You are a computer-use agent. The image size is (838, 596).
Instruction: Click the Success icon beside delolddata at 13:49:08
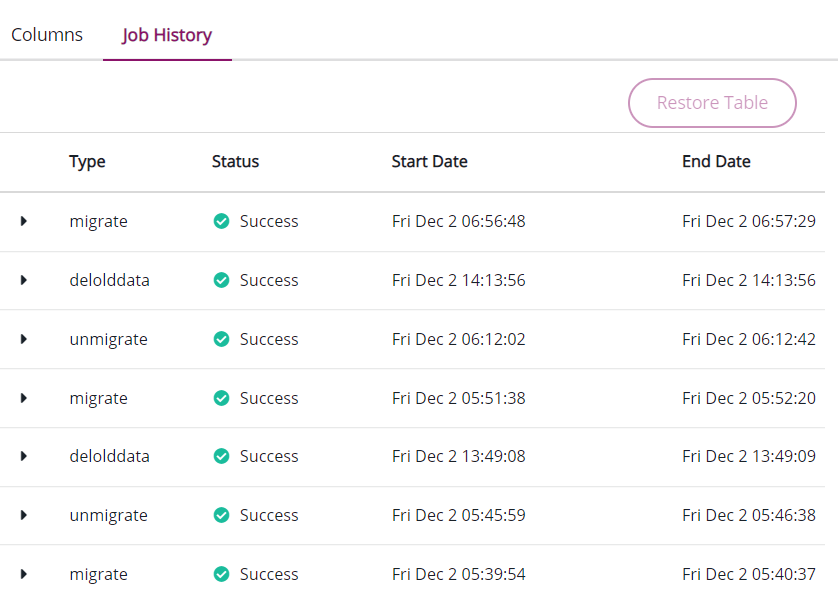[221, 456]
